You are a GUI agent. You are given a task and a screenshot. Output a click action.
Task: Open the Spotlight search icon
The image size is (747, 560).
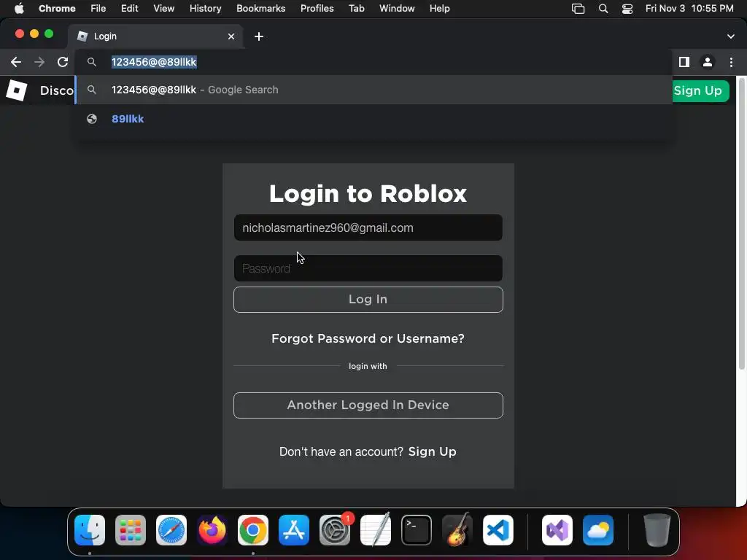[x=603, y=9]
